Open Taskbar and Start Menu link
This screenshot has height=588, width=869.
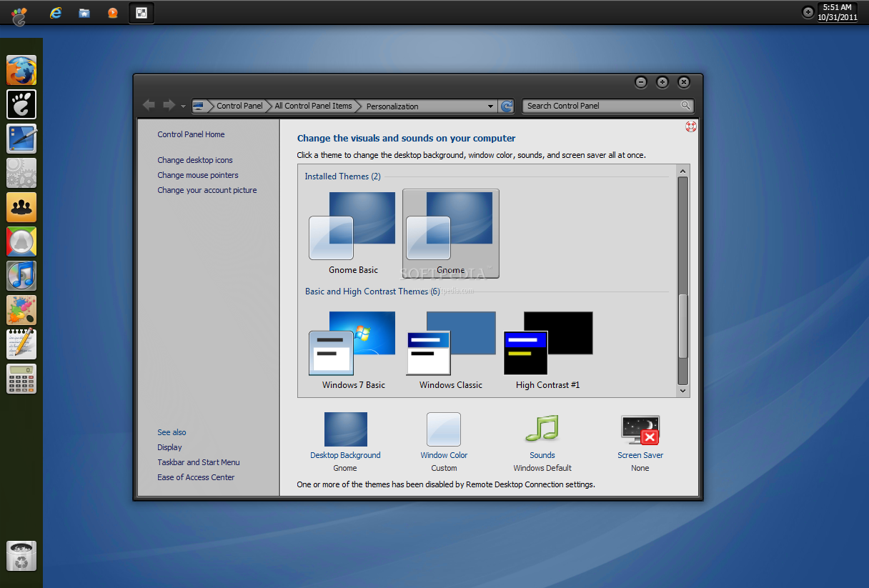(199, 462)
